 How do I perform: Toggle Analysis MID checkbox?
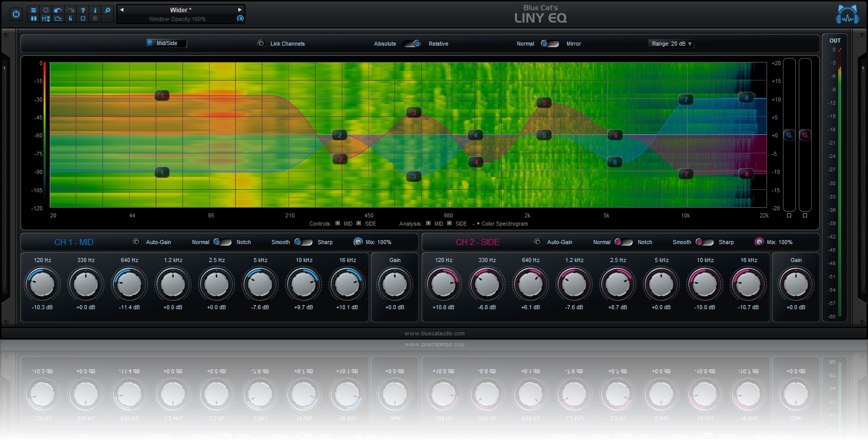428,223
